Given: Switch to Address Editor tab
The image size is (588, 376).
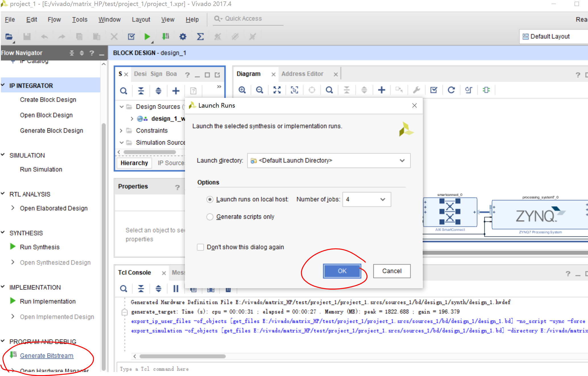Looking at the screenshot, I should click(x=302, y=74).
